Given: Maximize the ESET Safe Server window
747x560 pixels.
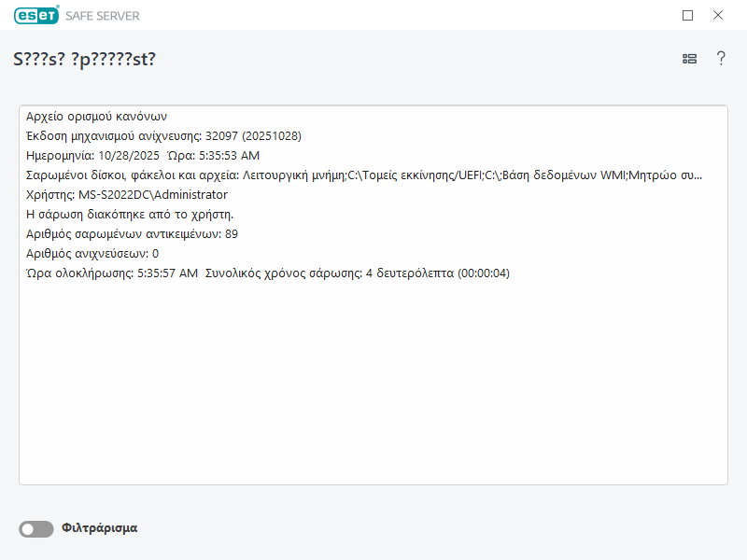Looking at the screenshot, I should point(688,15).
